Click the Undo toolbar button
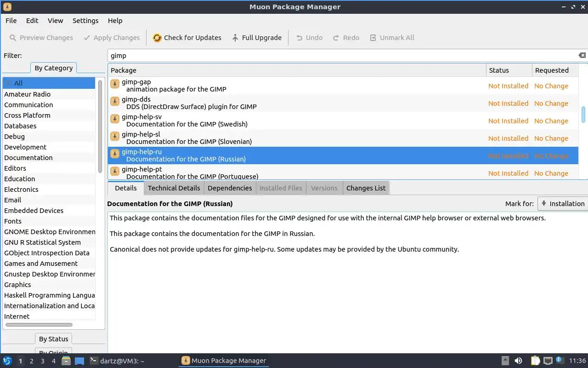The height and width of the screenshot is (368, 588). pyautogui.click(x=309, y=38)
